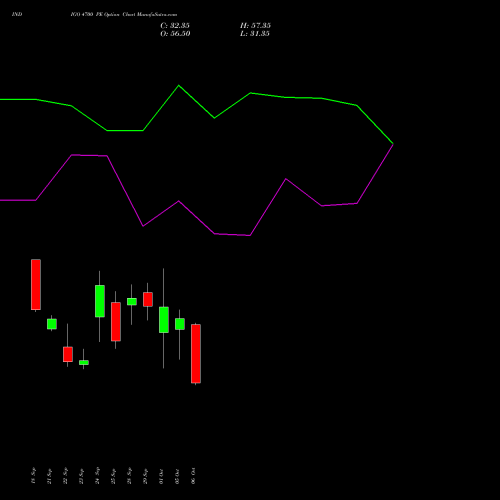Select the small green candle for 28 Sep

point(132,301)
